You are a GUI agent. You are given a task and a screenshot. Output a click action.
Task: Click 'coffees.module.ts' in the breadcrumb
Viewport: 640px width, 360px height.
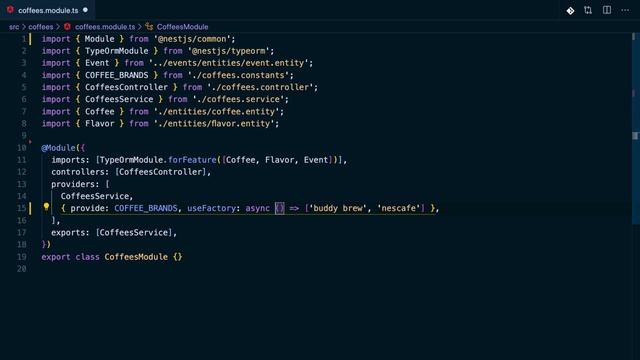(x=105, y=27)
